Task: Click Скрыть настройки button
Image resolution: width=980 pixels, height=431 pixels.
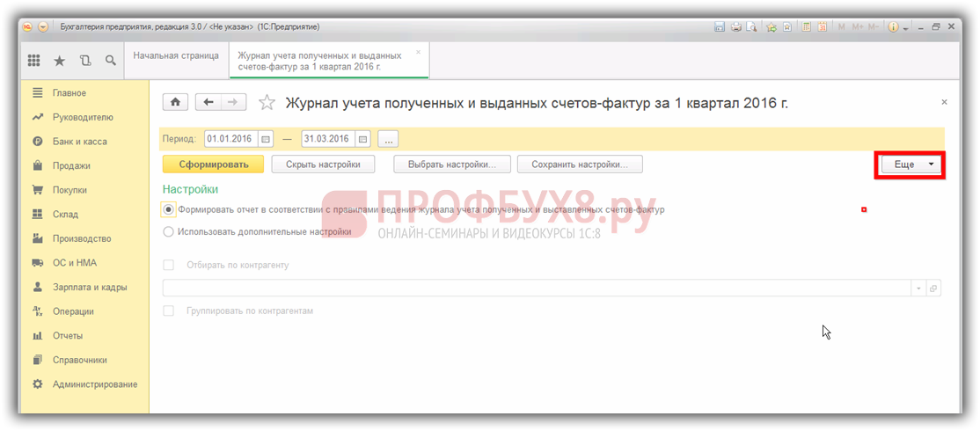Action: tap(323, 164)
